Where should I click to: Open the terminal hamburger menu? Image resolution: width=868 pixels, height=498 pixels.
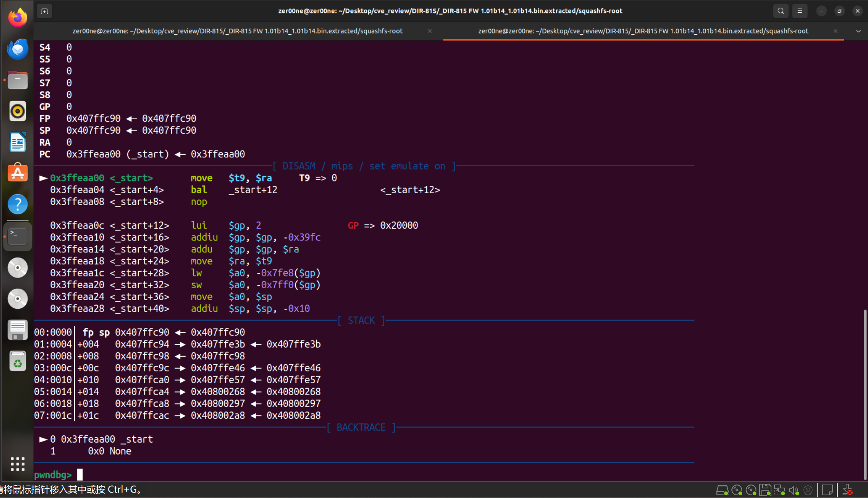click(x=800, y=11)
